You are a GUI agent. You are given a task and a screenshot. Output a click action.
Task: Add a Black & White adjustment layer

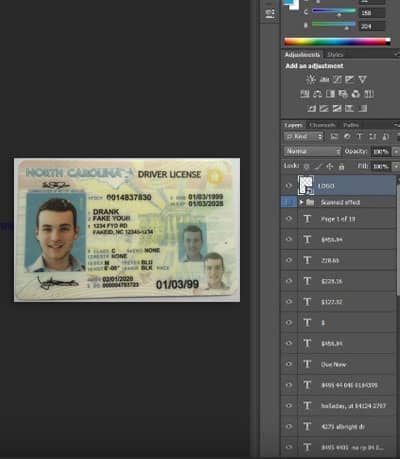(330, 94)
